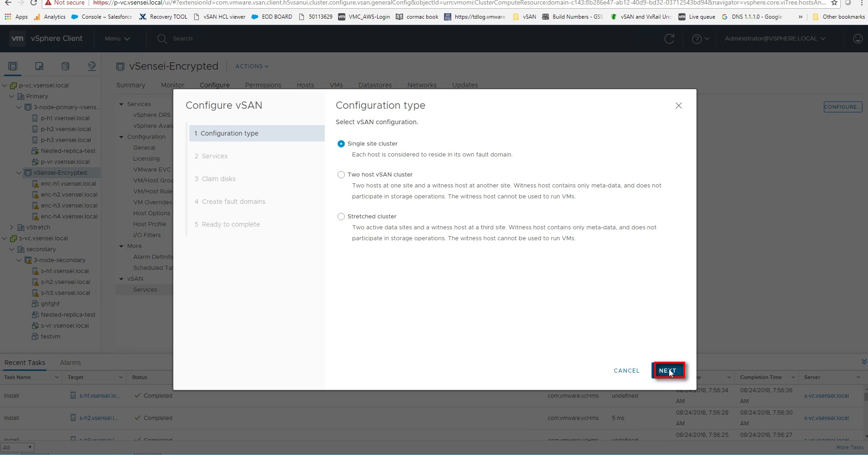Open the Menu dropdown in header
Image resolution: width=868 pixels, height=455 pixels.
[117, 39]
